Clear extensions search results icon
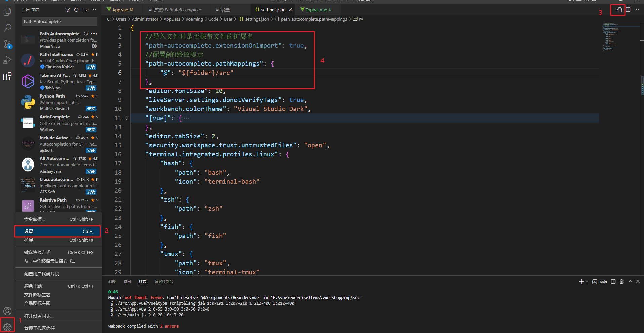 pos(85,10)
